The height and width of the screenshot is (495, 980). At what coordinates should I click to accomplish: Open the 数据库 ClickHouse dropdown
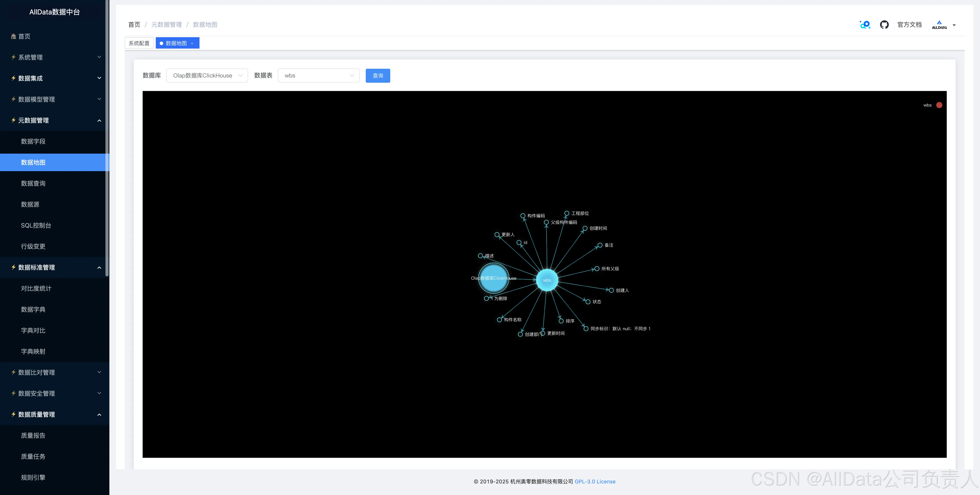coord(207,75)
